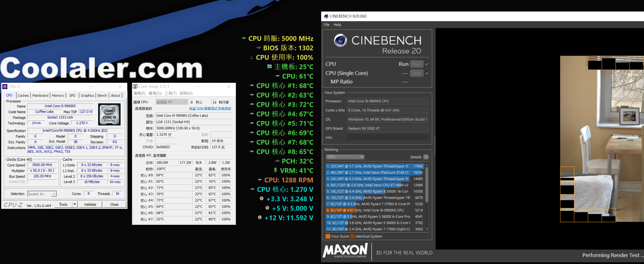Click the Run button for Single Core test
This screenshot has height=264, width=644.
pos(417,73)
